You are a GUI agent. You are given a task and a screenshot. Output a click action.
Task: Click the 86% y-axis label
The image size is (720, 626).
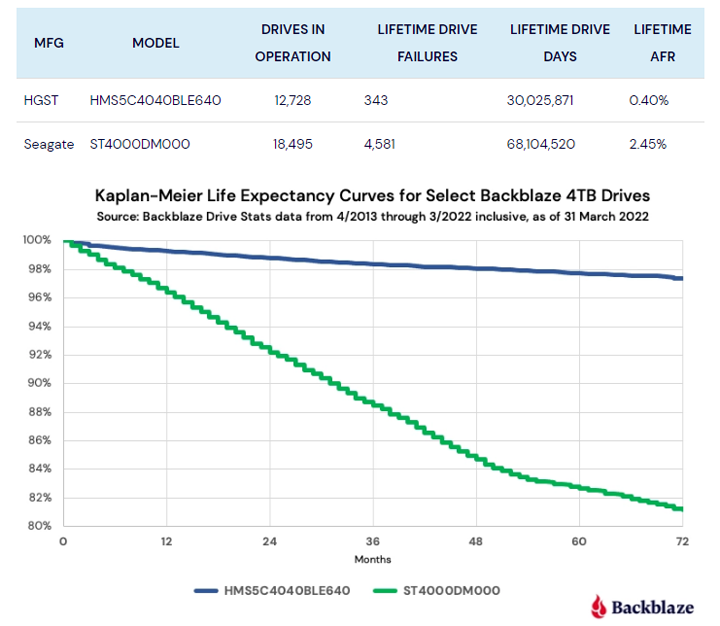click(40, 440)
